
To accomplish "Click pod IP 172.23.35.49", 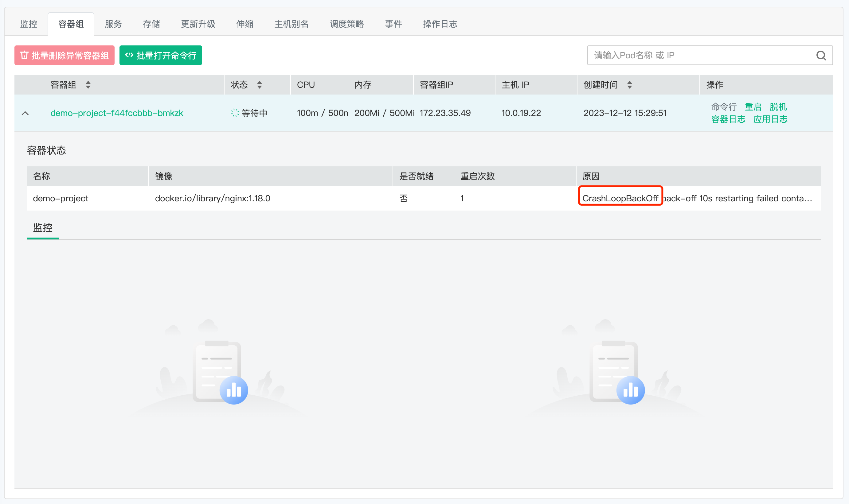I will coord(445,113).
